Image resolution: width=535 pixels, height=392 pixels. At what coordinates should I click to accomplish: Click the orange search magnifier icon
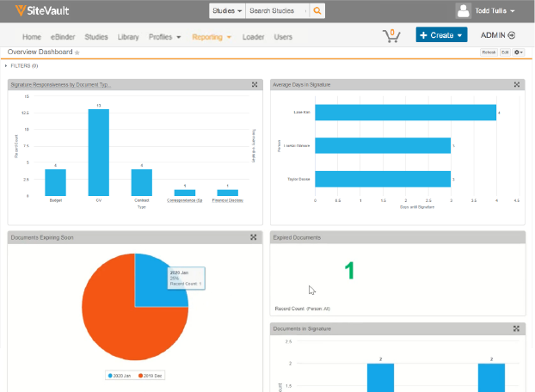pyautogui.click(x=318, y=11)
